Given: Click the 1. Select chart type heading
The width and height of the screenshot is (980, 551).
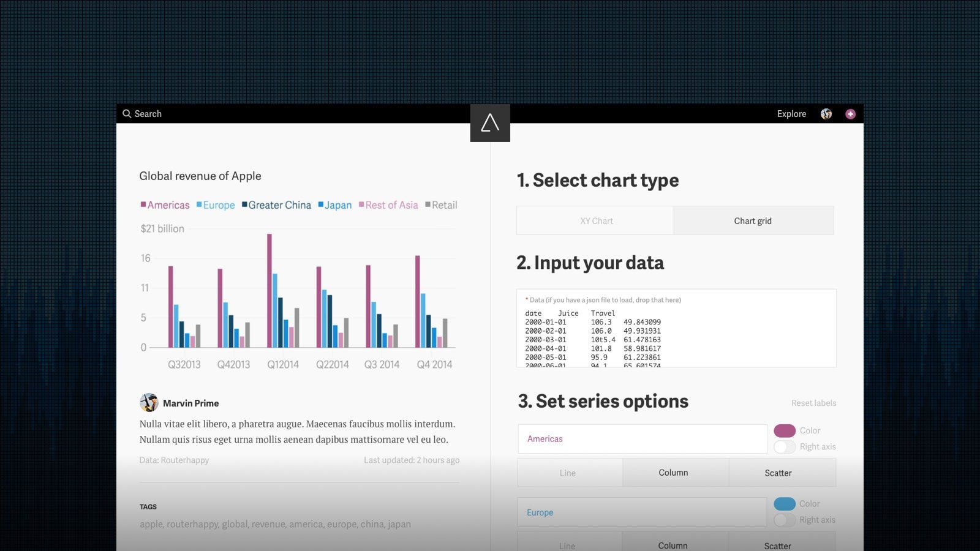Looking at the screenshot, I should [x=598, y=181].
